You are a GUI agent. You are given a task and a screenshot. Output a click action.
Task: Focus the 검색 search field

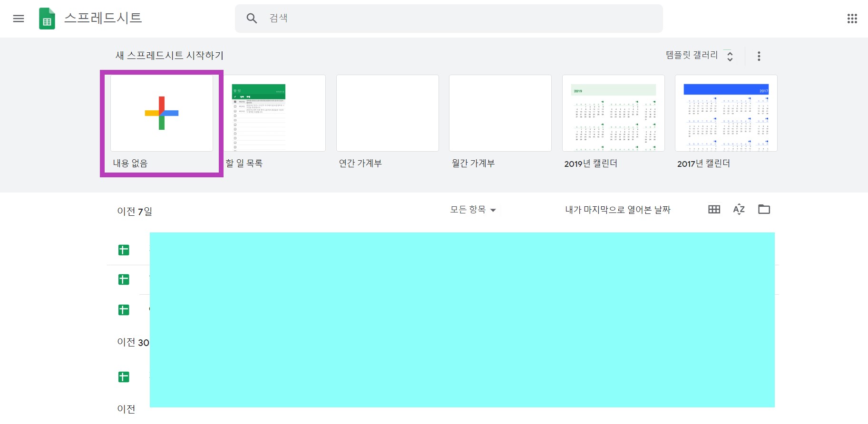pos(449,19)
